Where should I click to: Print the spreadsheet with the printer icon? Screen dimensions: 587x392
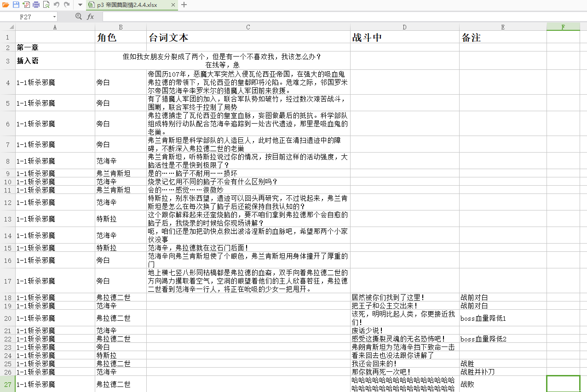(36, 5)
